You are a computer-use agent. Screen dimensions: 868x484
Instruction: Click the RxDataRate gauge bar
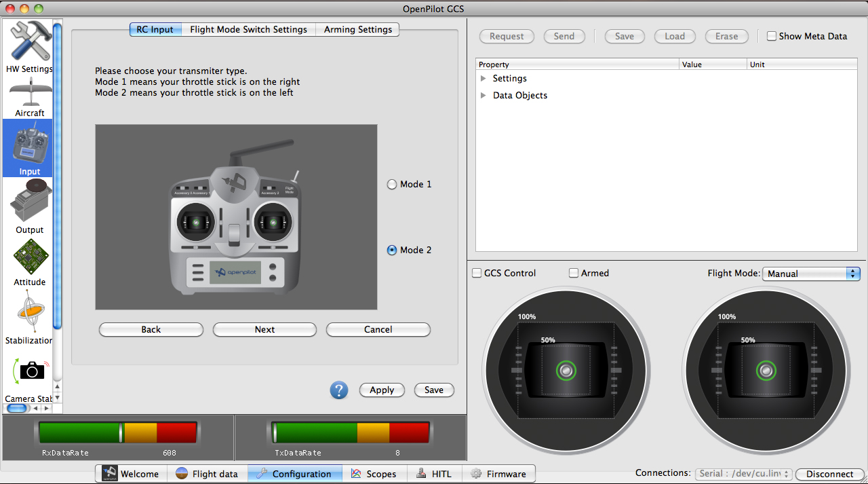tap(118, 432)
